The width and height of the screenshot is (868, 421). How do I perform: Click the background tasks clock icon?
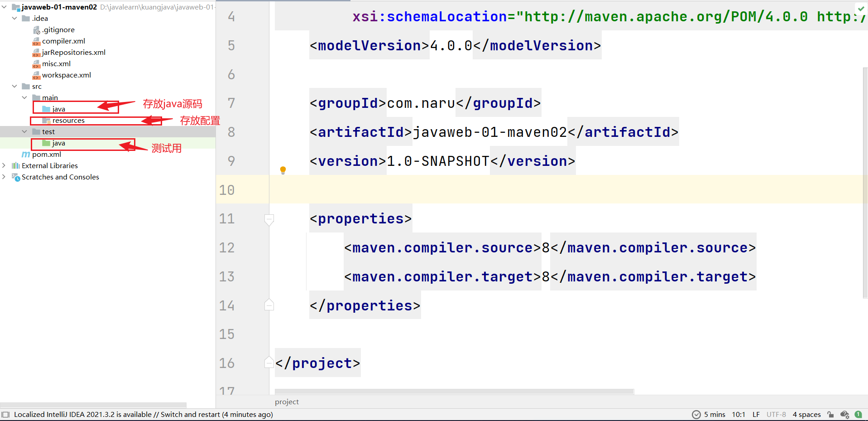coord(696,415)
